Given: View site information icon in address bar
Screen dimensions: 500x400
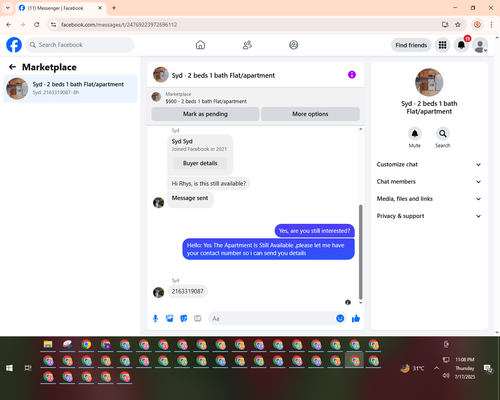Looking at the screenshot, I should pyautogui.click(x=53, y=24).
